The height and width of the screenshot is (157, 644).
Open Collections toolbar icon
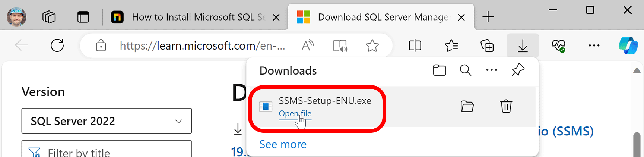[x=487, y=45]
